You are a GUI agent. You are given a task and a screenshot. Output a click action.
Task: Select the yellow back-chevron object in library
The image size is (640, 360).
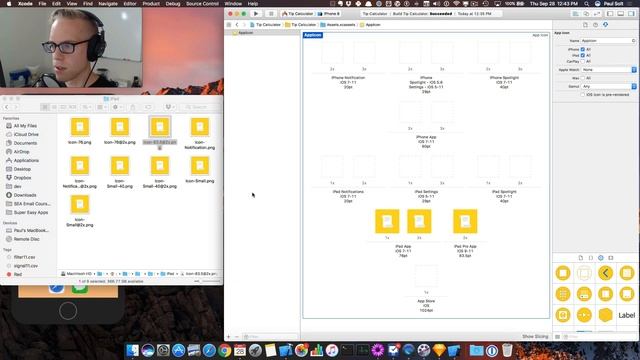click(605, 273)
